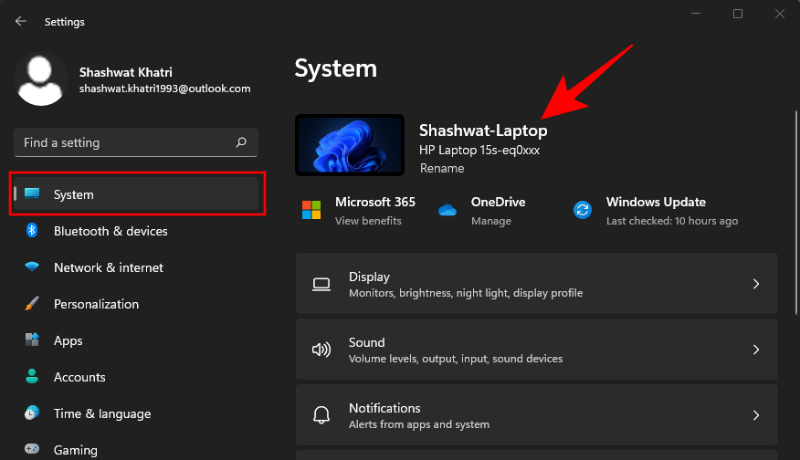Viewport: 800px width, 460px height.
Task: Click the Windows Update sync icon
Action: coord(582,210)
